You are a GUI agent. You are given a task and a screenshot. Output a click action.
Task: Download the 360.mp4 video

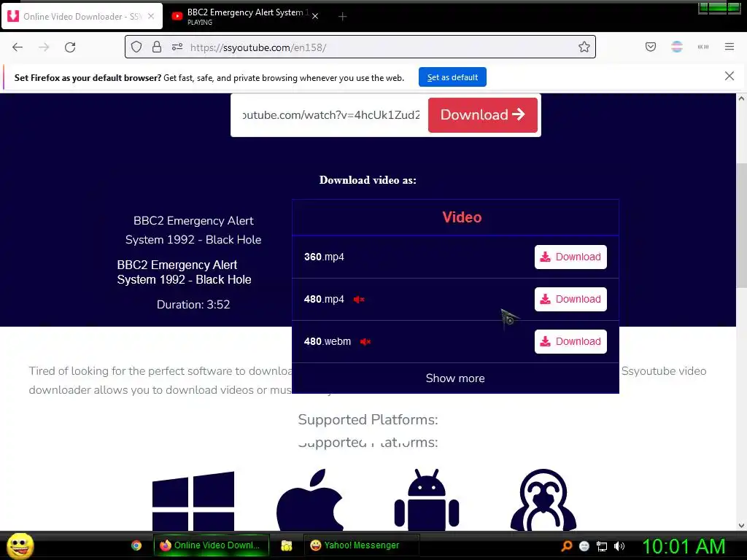coord(570,257)
